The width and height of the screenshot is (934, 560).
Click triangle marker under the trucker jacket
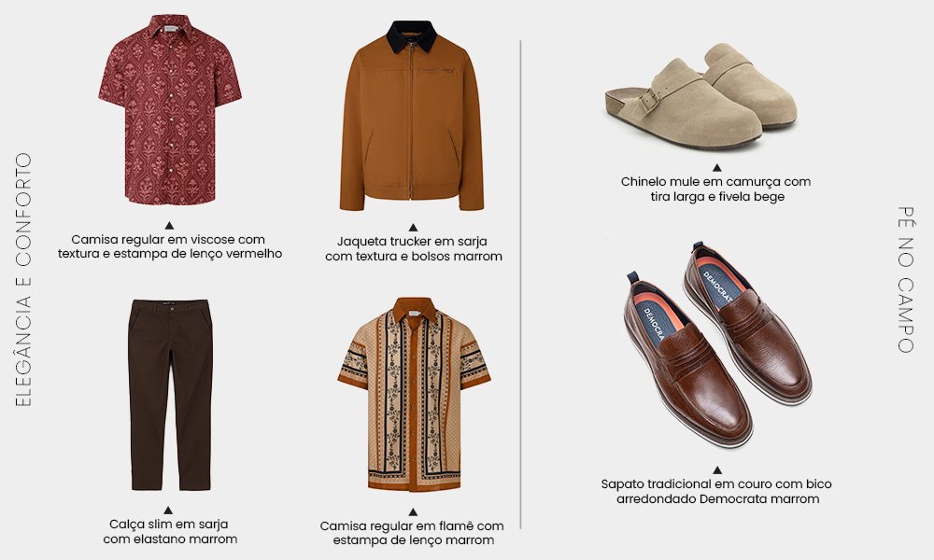413,228
